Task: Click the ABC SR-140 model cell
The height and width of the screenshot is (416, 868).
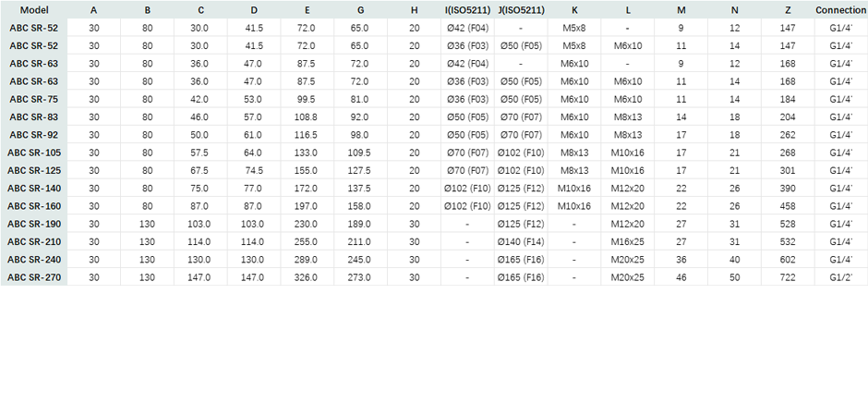Action: tap(33, 188)
